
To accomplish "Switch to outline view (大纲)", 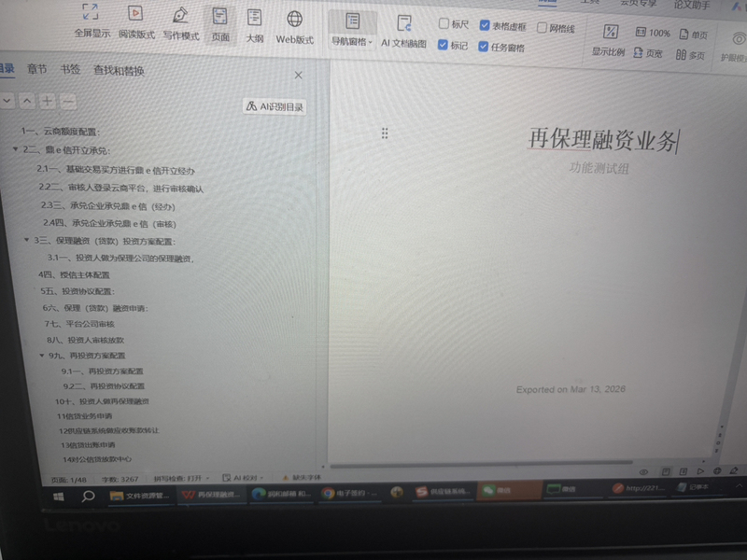I will 254,26.
